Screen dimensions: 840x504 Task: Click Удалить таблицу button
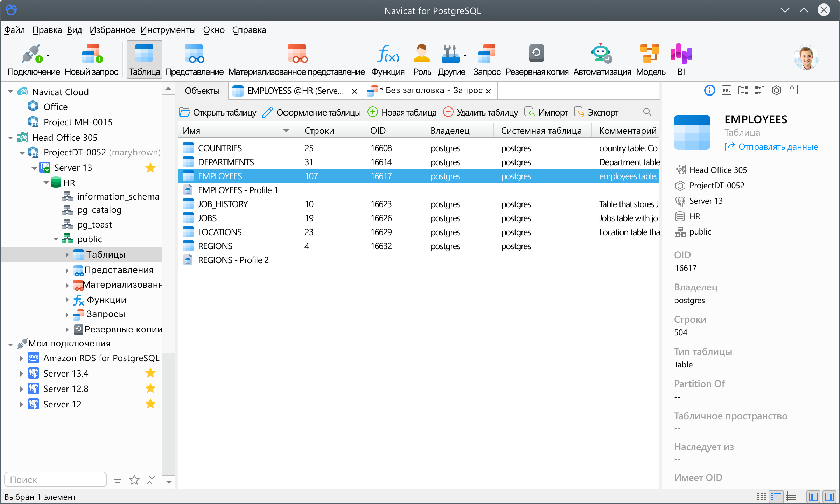[x=481, y=112]
